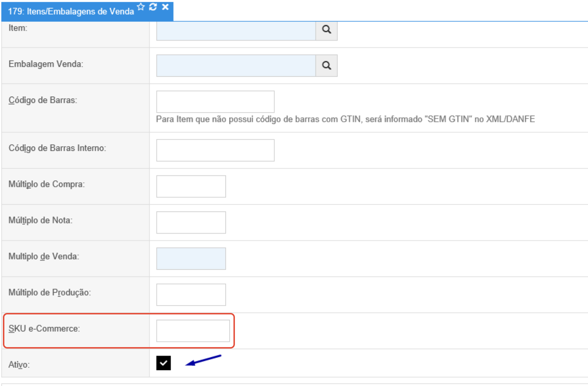
Task: Click the 'Múltiplo de Compra:' label
Action: pyautogui.click(x=47, y=184)
